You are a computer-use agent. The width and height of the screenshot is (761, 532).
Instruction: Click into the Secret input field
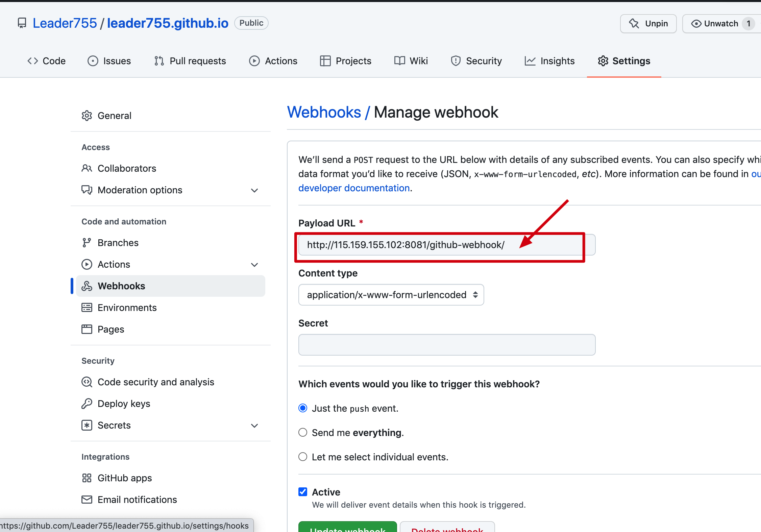click(x=447, y=345)
